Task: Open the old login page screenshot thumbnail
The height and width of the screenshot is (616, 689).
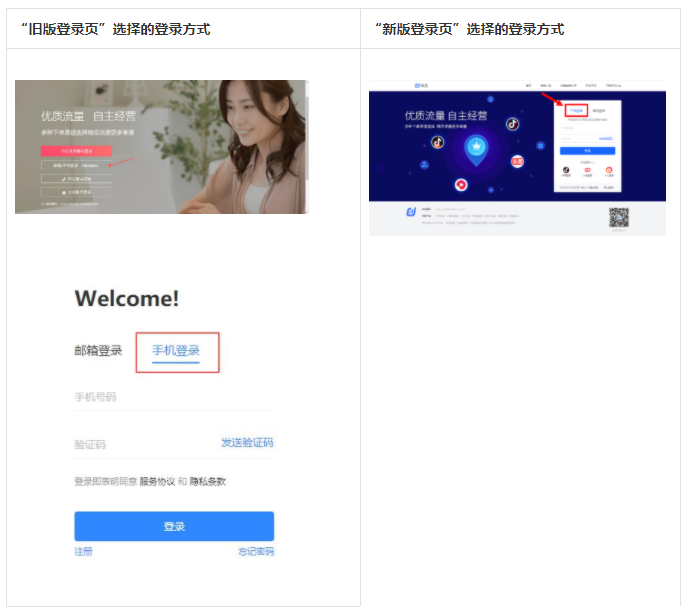Action: click(x=162, y=147)
